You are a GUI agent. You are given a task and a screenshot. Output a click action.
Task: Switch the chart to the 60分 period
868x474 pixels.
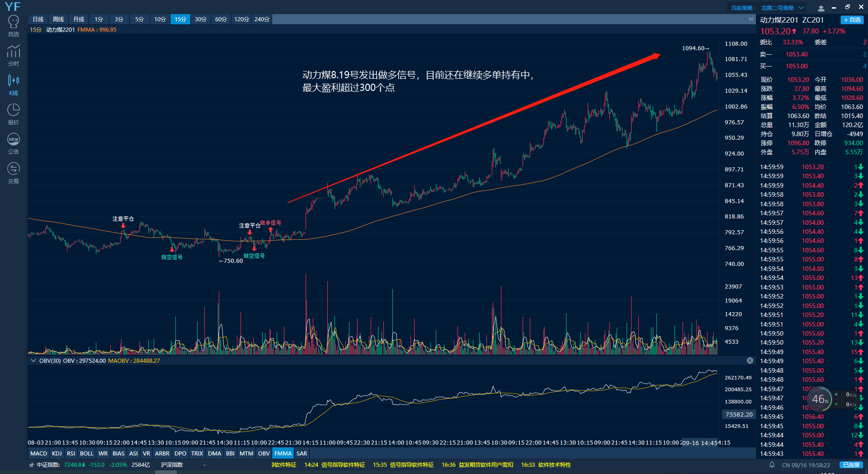click(221, 19)
